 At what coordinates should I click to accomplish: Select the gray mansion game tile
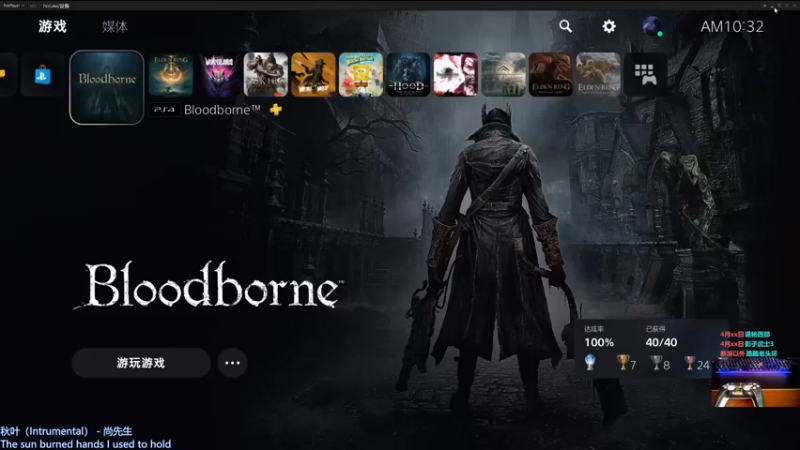[503, 74]
